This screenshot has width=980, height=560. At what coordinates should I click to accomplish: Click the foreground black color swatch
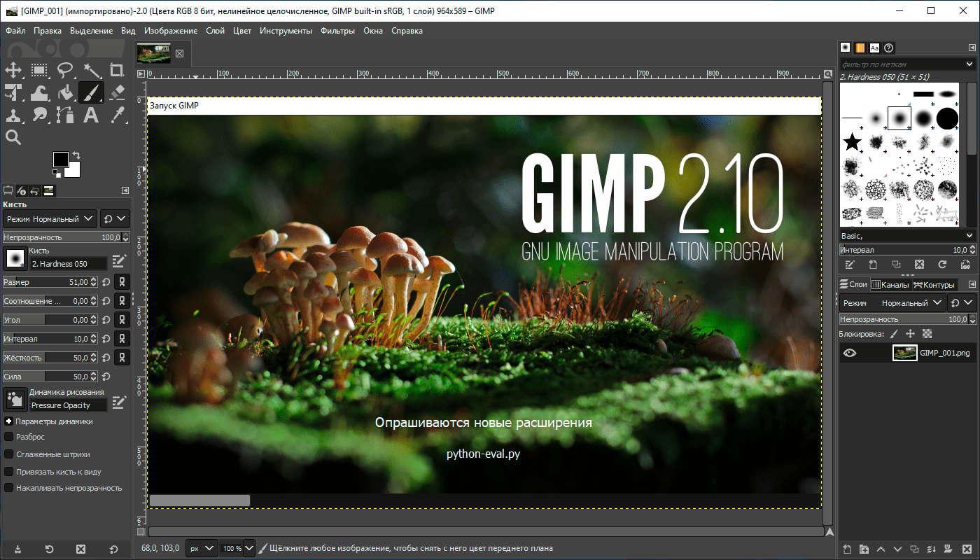pyautogui.click(x=60, y=160)
